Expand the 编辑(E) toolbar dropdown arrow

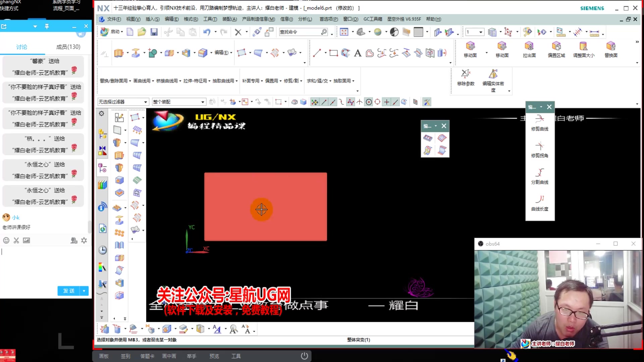231,53
